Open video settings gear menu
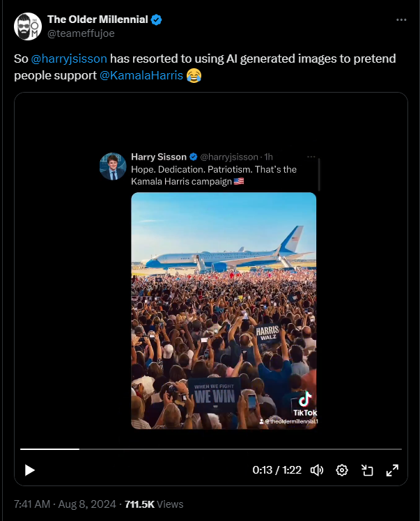Screen dimensions: 420x521 (342, 470)
